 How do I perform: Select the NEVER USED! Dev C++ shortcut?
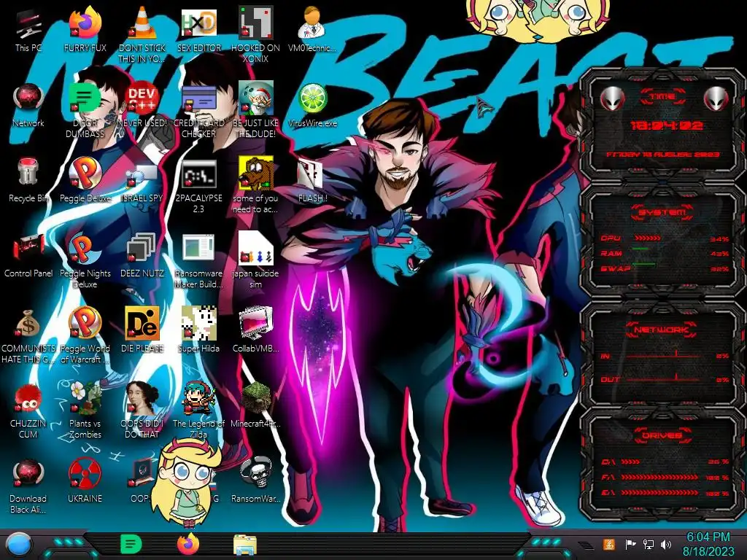click(x=142, y=106)
